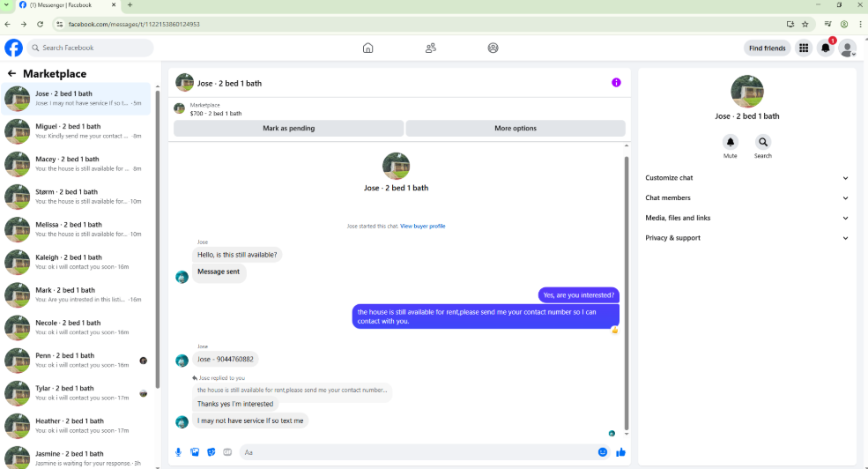The height and width of the screenshot is (469, 868).
Task: Open the Home feed icon
Action: (x=367, y=48)
